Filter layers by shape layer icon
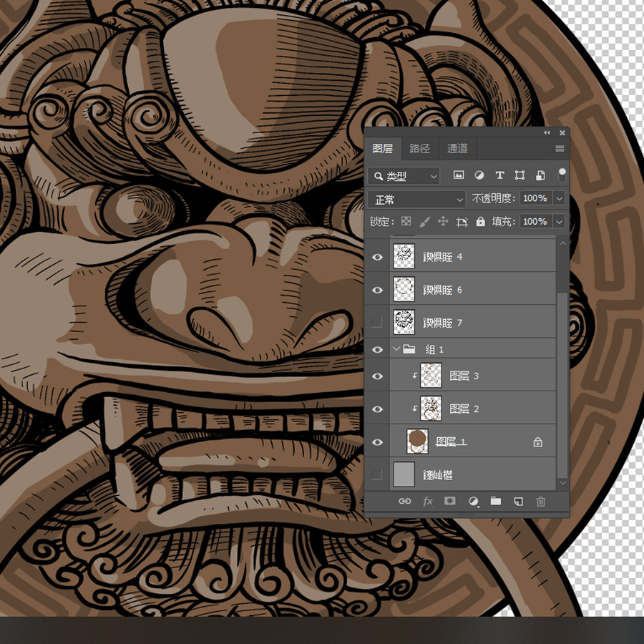 click(519, 175)
